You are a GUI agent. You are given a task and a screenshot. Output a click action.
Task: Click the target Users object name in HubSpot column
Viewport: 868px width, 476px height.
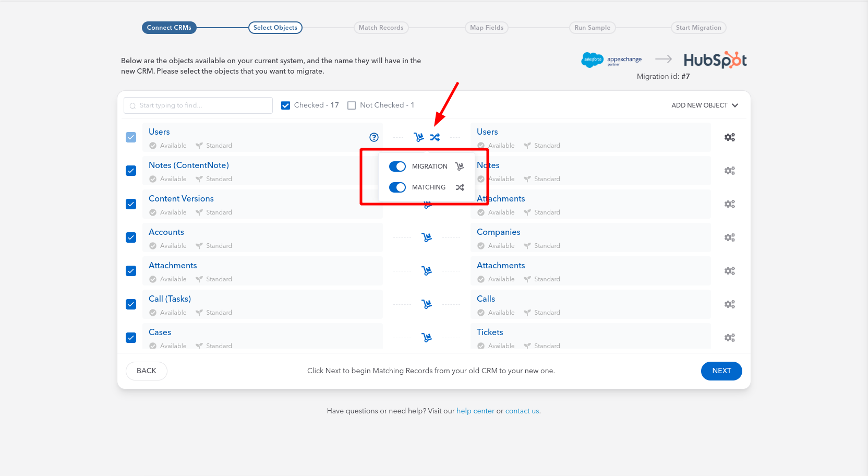(487, 132)
